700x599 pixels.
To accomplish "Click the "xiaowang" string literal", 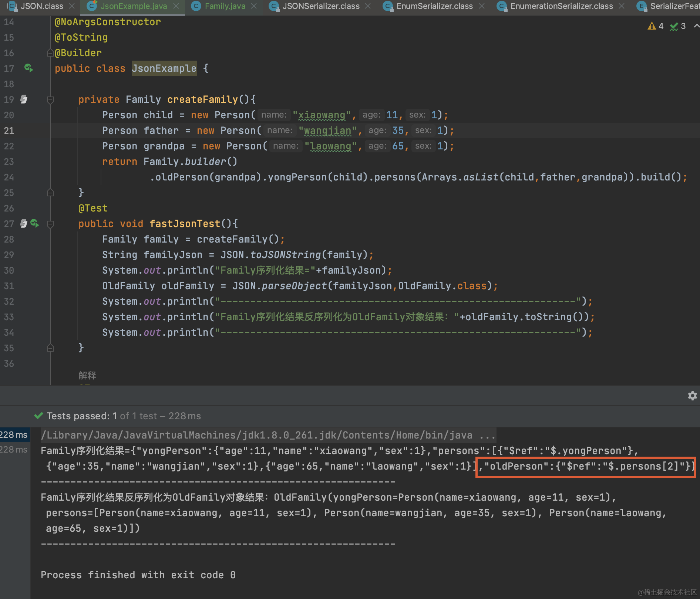I will pos(322,115).
